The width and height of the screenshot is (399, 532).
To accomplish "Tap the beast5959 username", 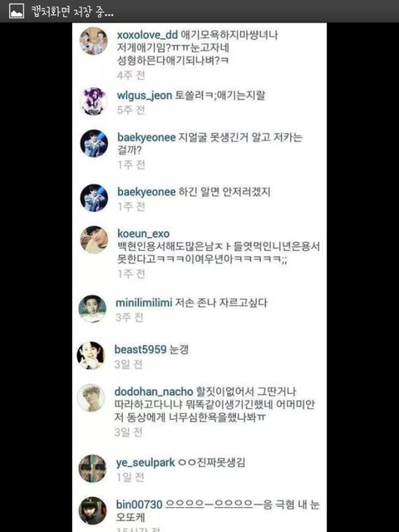I will point(140,349).
